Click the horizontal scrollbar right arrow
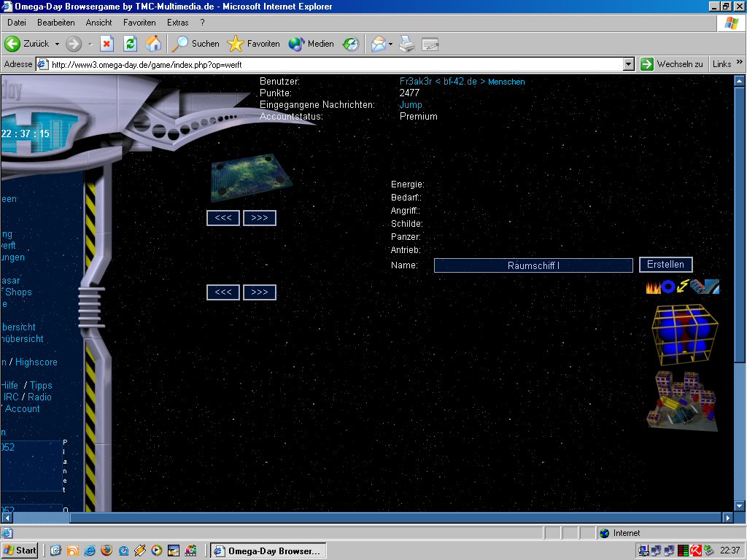This screenshot has height=560, width=747. tap(727, 517)
